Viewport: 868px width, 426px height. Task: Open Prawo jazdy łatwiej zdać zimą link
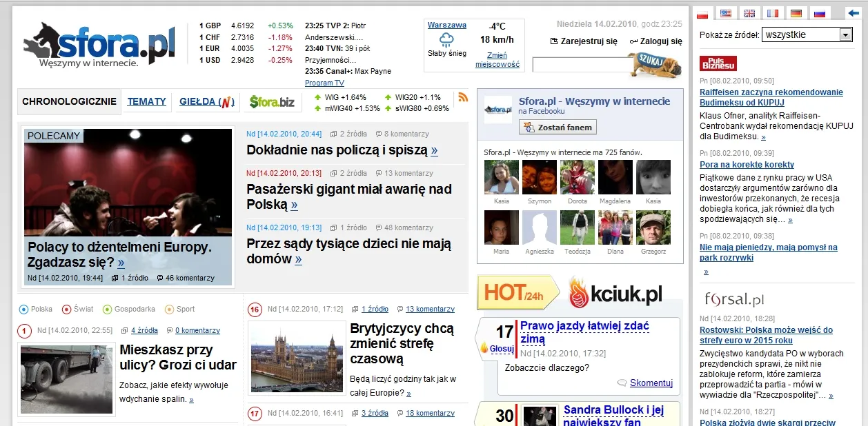[x=584, y=332]
